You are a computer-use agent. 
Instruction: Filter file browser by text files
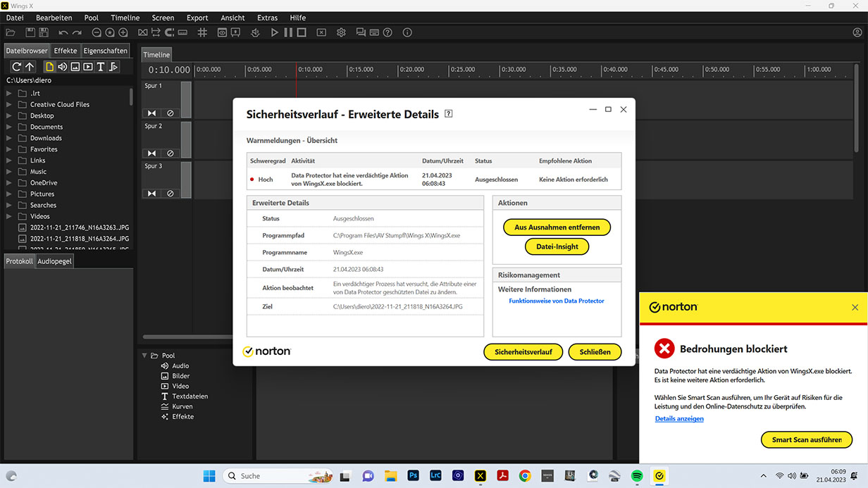[x=100, y=67]
